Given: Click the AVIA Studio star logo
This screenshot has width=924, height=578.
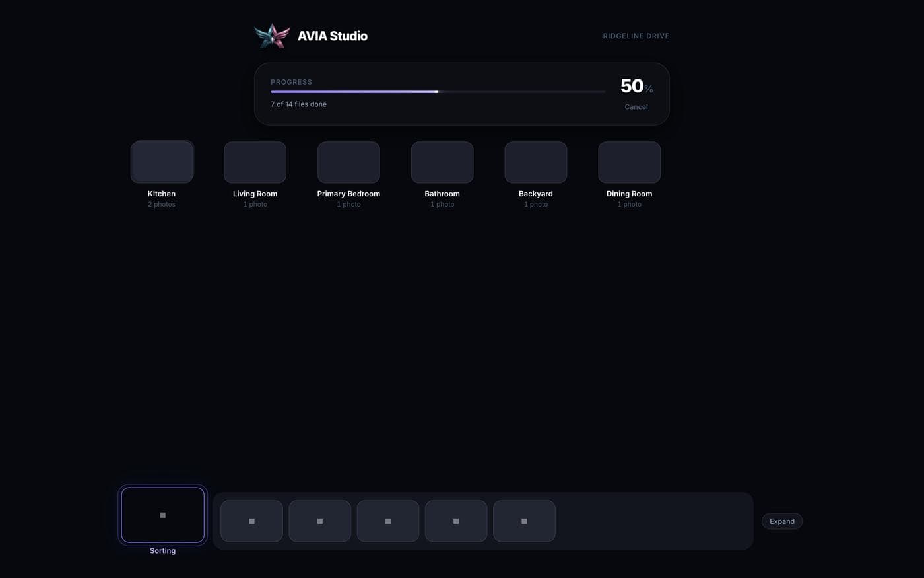Looking at the screenshot, I should point(272,36).
